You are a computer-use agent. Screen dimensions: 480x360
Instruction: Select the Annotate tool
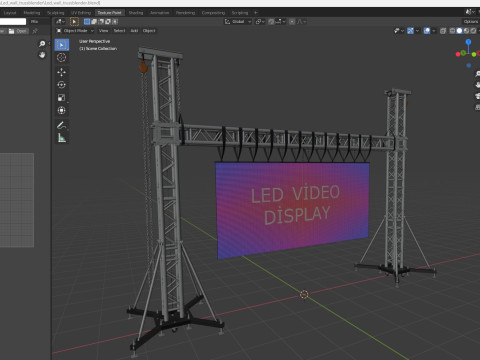click(62, 125)
